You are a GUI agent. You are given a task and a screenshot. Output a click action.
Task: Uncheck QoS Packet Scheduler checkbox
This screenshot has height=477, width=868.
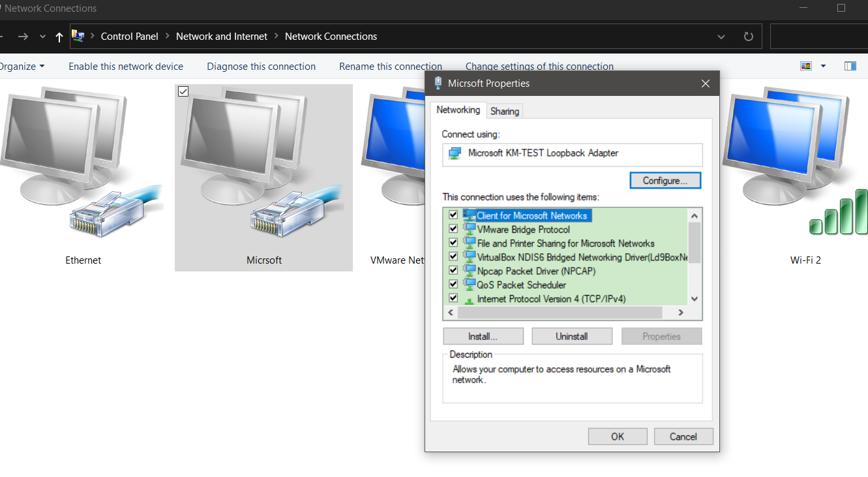tap(453, 285)
